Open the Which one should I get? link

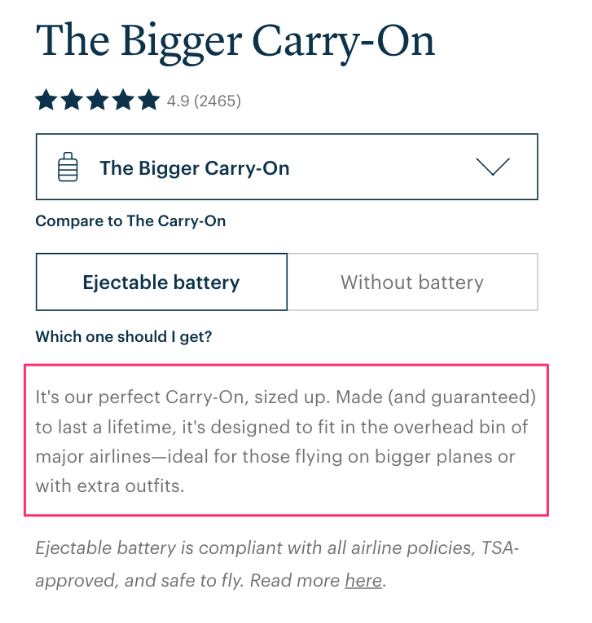click(x=124, y=337)
